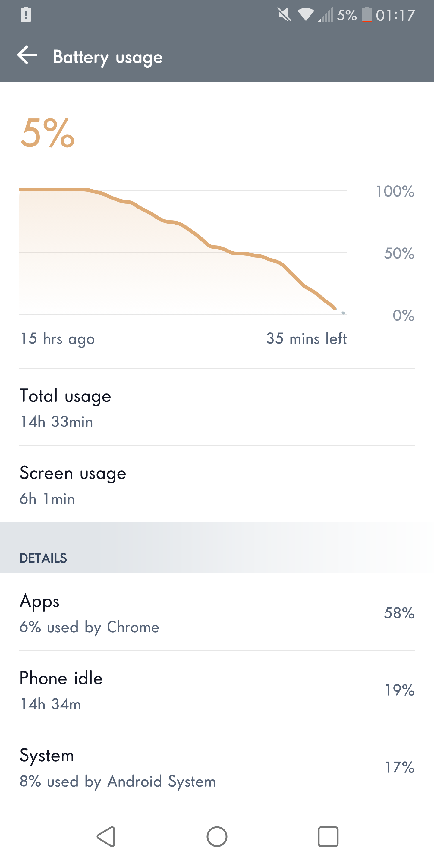Image resolution: width=434 pixels, height=868 pixels.
Task: Tap the Screen usage entry
Action: [217, 484]
